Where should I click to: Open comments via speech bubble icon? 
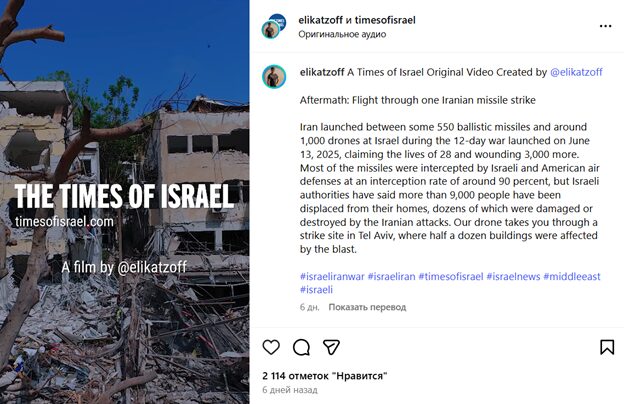tap(301, 347)
